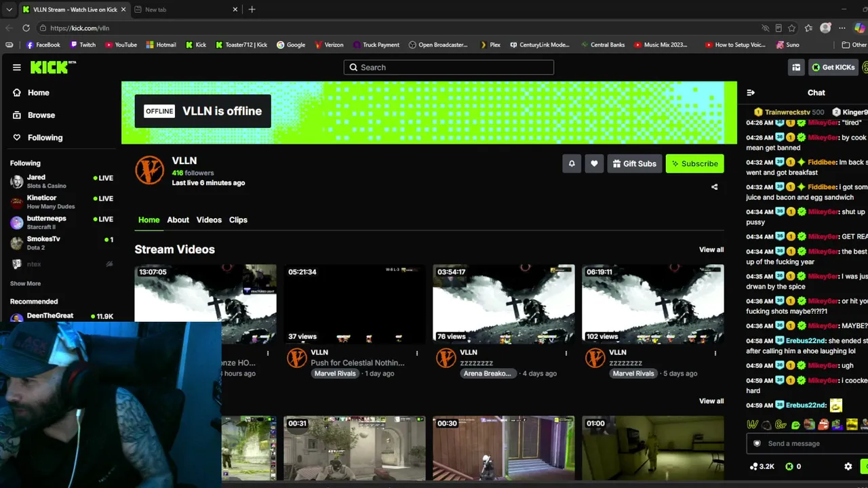Click the chat message input field
Screen dimensions: 868x488
(x=807, y=443)
